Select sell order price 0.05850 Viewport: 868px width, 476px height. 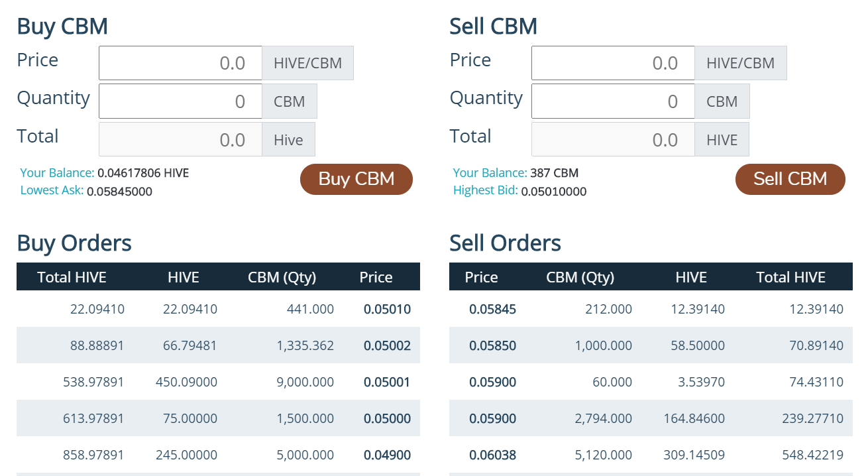[x=493, y=345]
